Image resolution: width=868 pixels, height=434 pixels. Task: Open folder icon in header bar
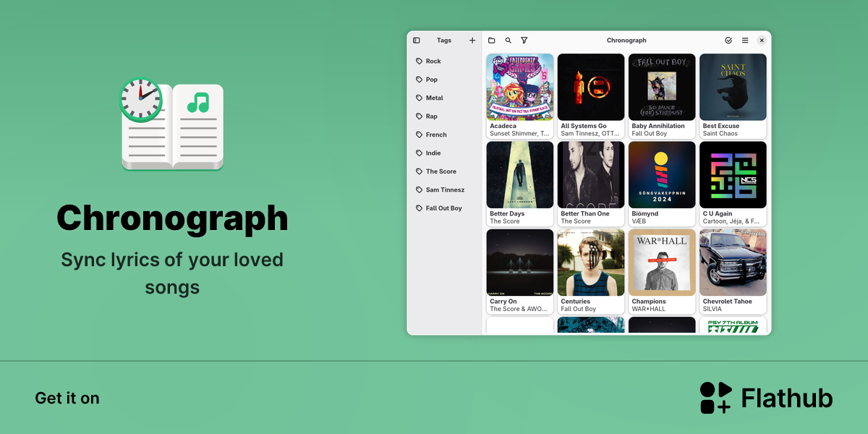click(x=492, y=41)
